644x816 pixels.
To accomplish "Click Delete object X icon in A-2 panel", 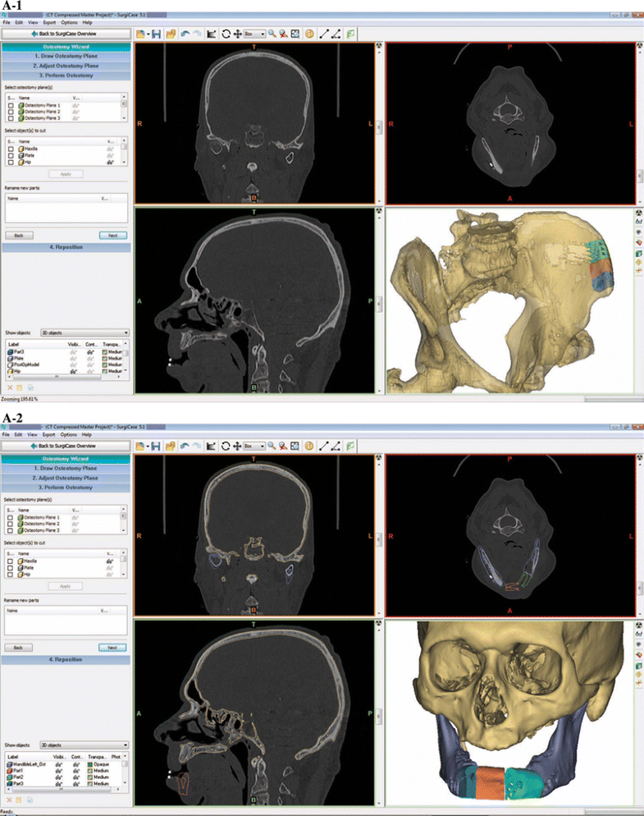I will coord(9,800).
